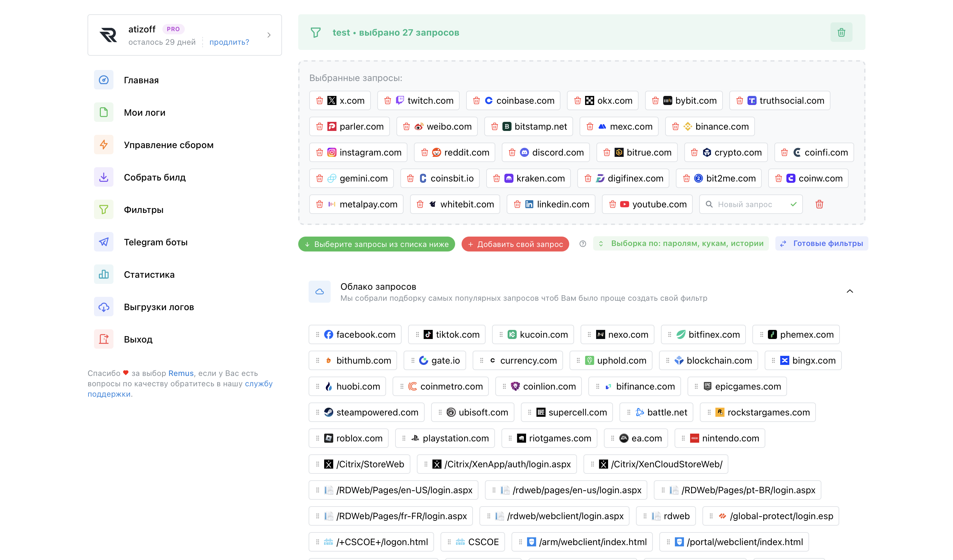Open Фильтры in the sidebar
Image resolution: width=953 pixels, height=560 pixels.
point(143,210)
